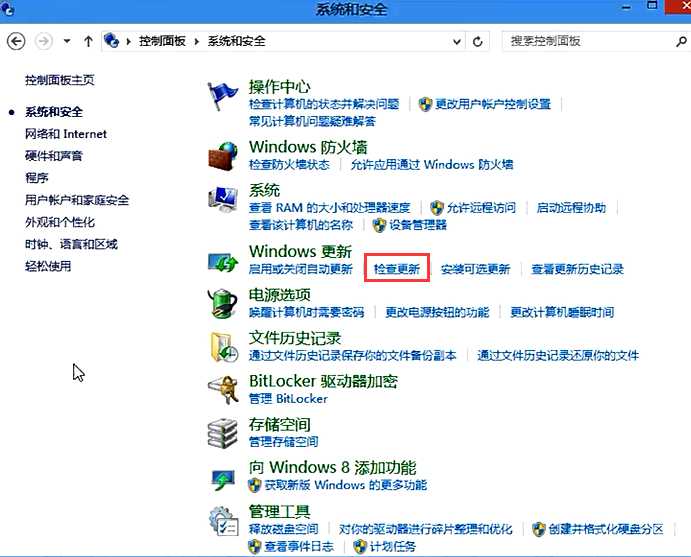Click 启用或关闭自动更新 link

pyautogui.click(x=301, y=269)
